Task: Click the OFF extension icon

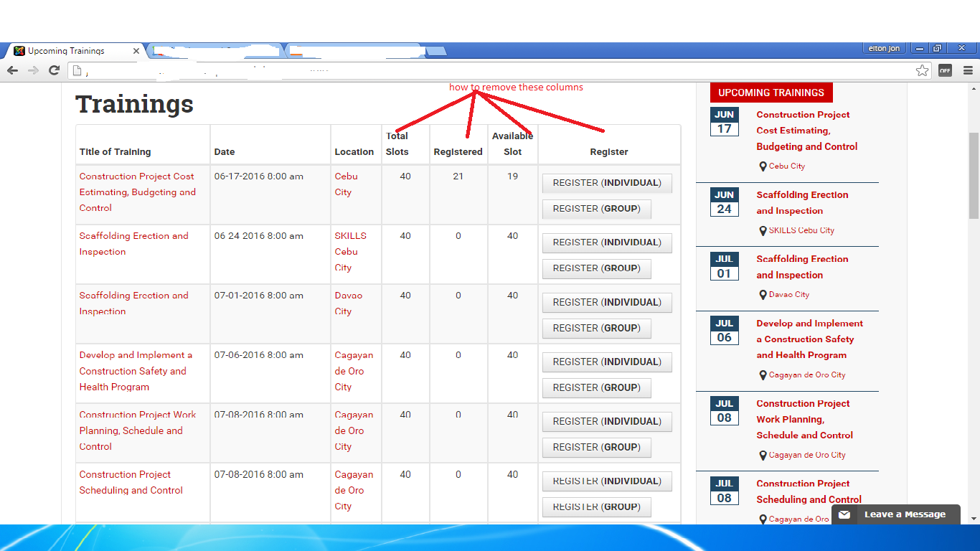Action: click(945, 70)
